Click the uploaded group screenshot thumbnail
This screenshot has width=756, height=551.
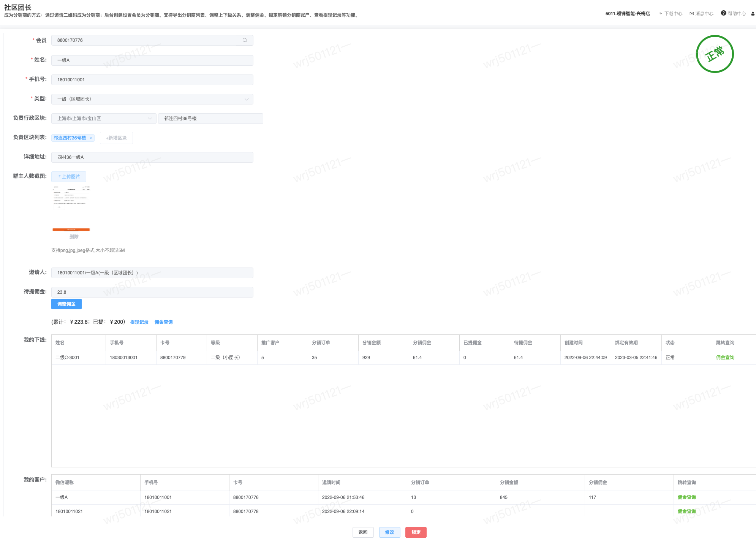(71, 208)
